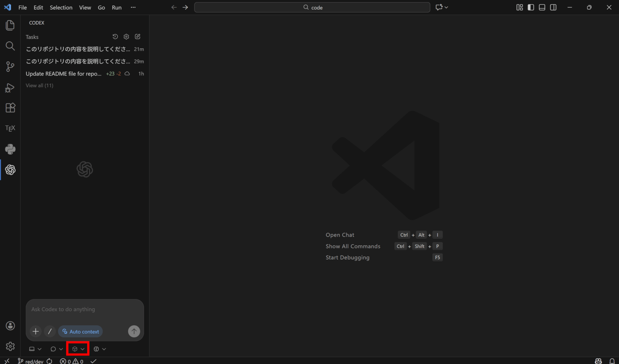619x364 pixels.
Task: Toggle the bottom panel layout button
Action: click(542, 7)
